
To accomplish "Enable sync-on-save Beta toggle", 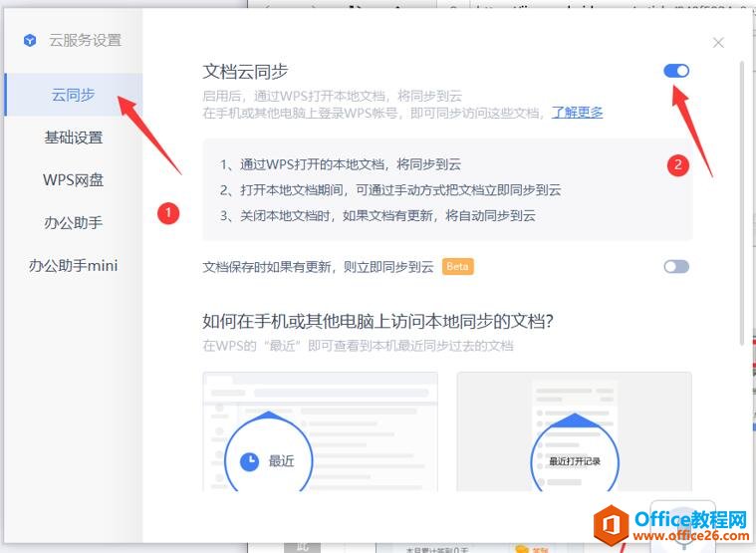I will tap(676, 267).
